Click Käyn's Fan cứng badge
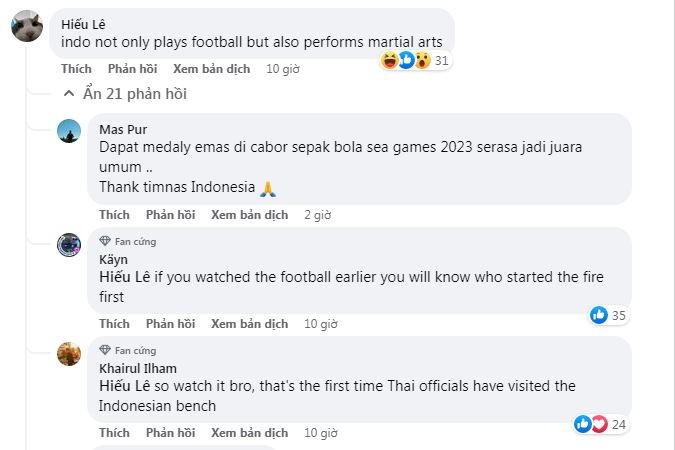The height and width of the screenshot is (450, 675). click(128, 241)
